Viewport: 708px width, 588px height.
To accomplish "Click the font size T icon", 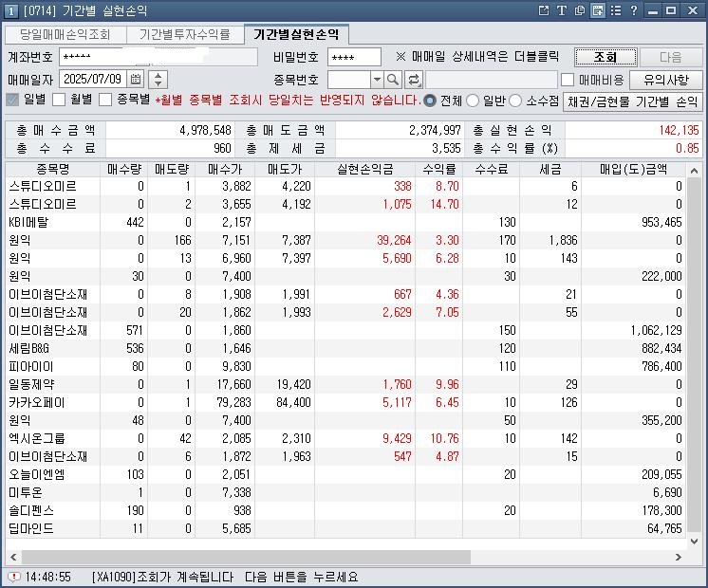I will (562, 10).
